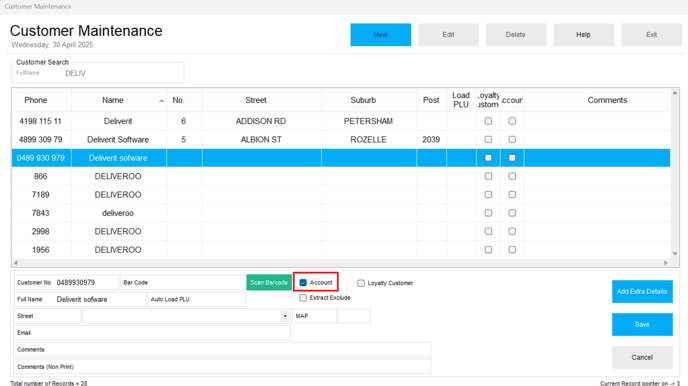The width and height of the screenshot is (688, 386).
Task: Click the New button
Action: (x=380, y=35)
